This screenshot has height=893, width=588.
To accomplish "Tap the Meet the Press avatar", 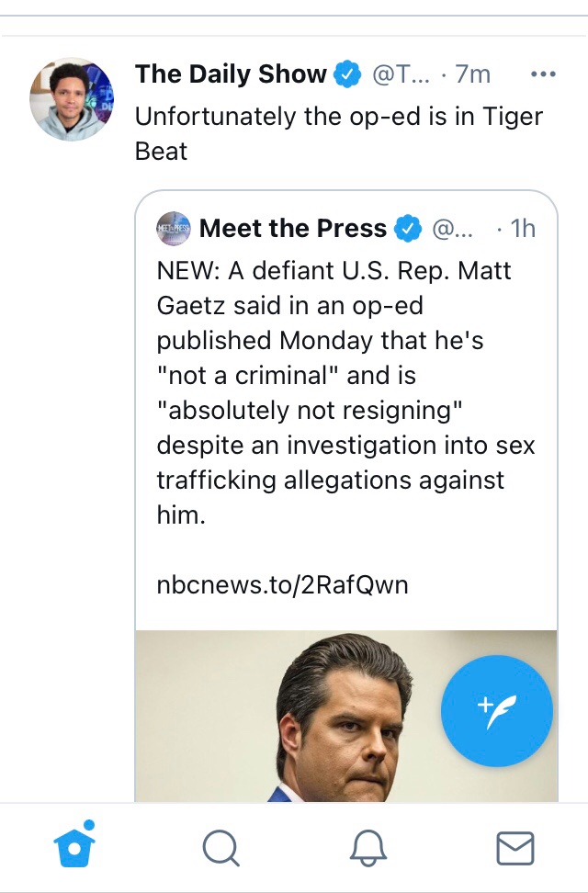I will 174,228.
